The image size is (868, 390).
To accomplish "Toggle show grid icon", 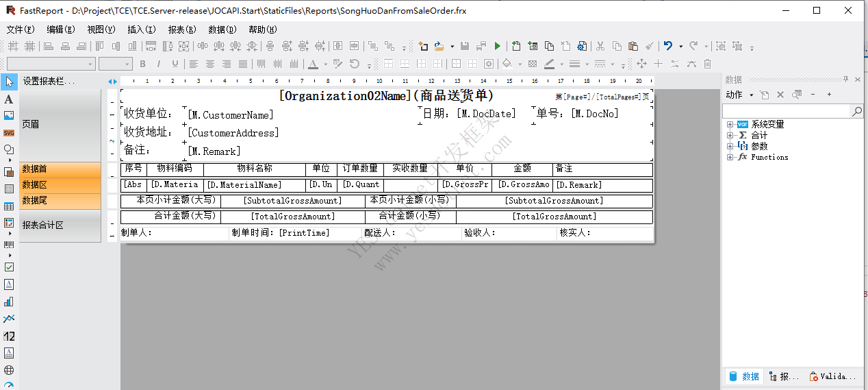I will [13, 46].
